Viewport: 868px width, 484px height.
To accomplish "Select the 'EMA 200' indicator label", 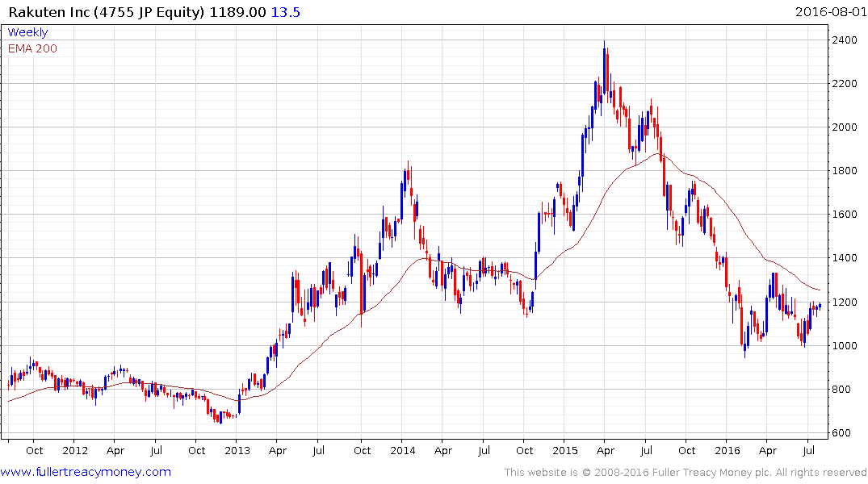I will click(32, 48).
